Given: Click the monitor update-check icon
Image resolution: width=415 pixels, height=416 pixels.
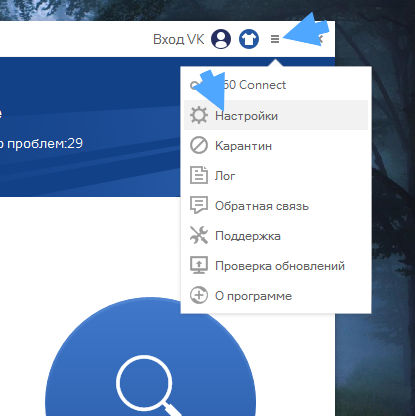Looking at the screenshot, I should click(199, 265).
